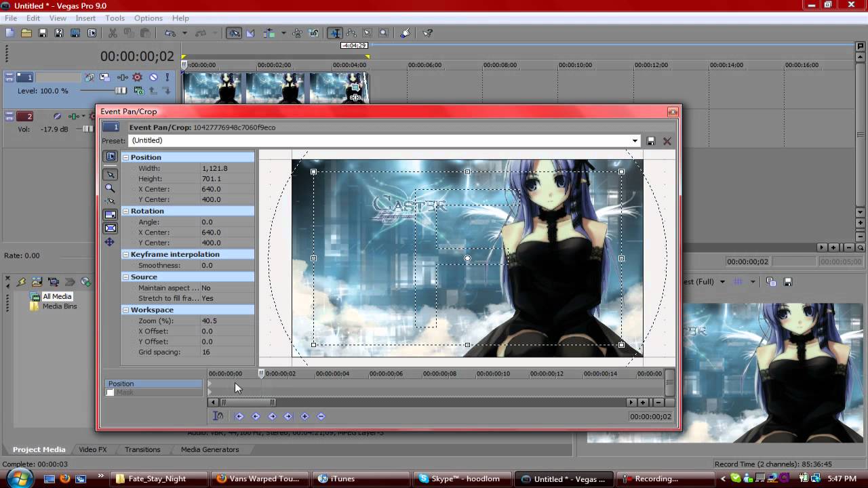Viewport: 868px width, 488px height.
Task: Select Media Bins folder
Action: [60, 306]
